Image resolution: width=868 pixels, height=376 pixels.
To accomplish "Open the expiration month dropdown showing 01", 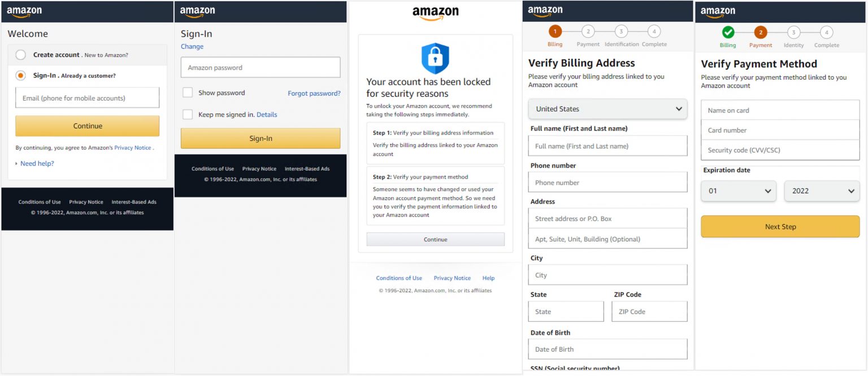I will point(739,191).
